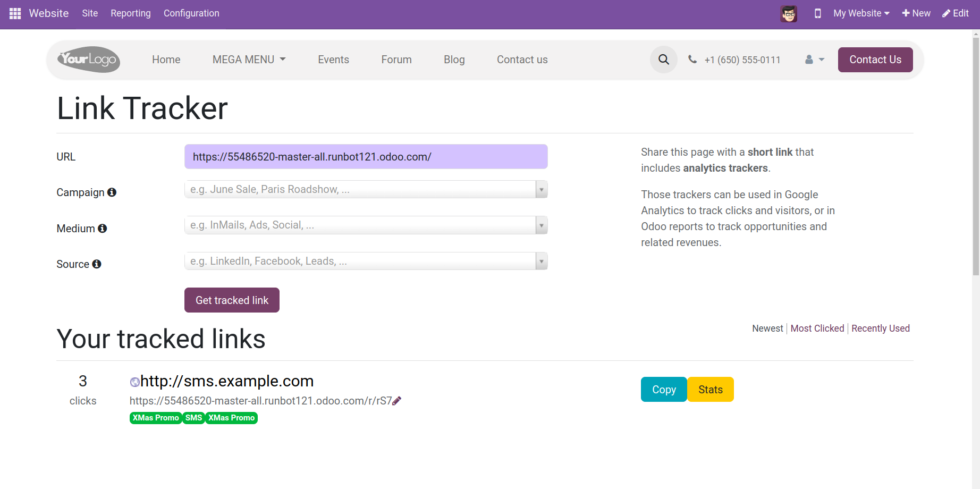
Task: Expand the My Website switcher
Action: (x=861, y=13)
